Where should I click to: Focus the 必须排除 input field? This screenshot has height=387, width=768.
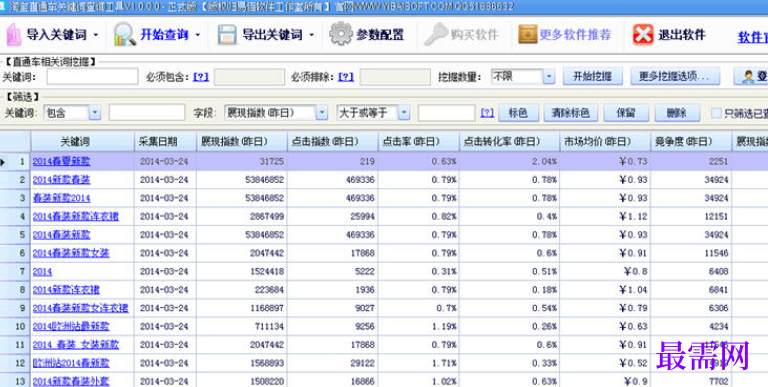(x=395, y=77)
